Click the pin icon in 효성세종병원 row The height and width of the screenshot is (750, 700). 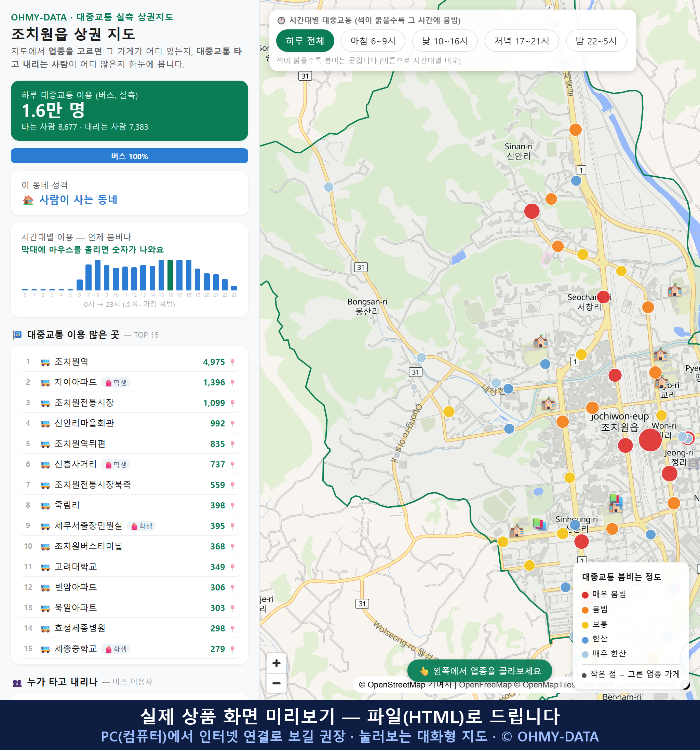tap(232, 628)
